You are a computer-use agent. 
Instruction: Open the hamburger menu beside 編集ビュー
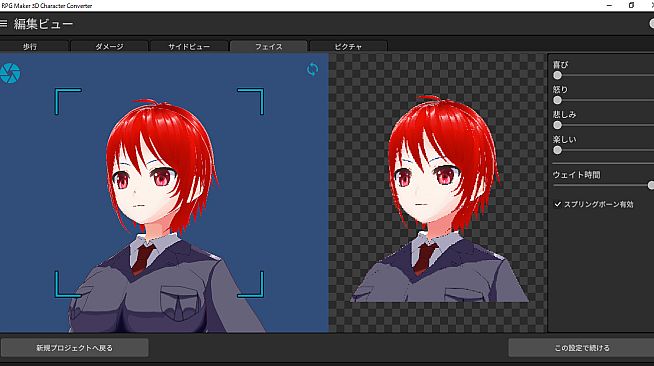tap(3, 23)
